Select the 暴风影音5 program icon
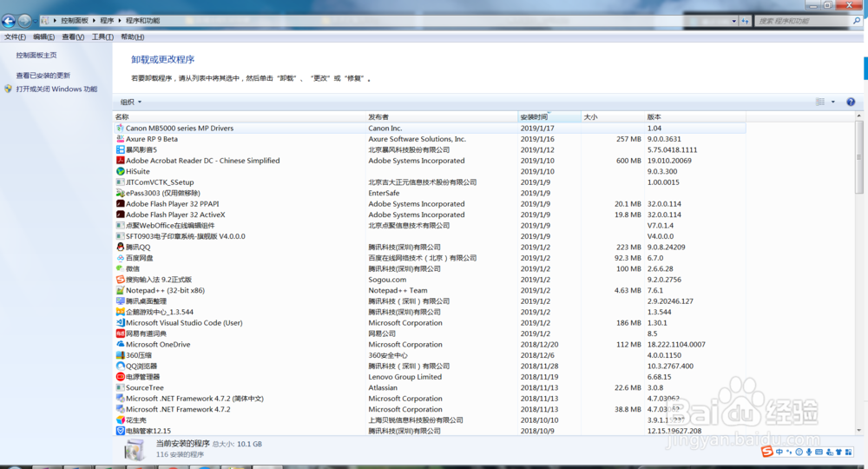This screenshot has width=868, height=469. click(120, 149)
